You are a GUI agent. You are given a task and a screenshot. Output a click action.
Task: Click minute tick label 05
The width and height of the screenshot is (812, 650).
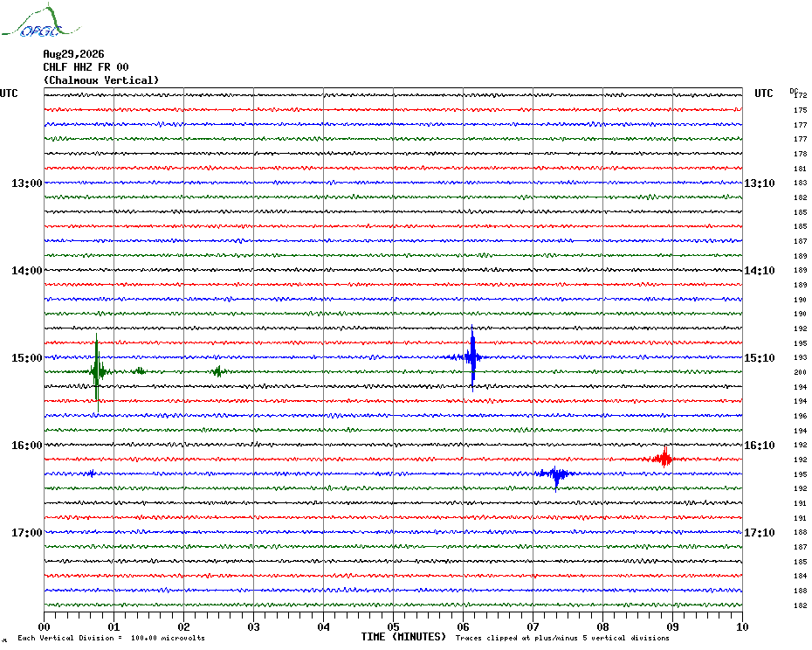coord(394,626)
